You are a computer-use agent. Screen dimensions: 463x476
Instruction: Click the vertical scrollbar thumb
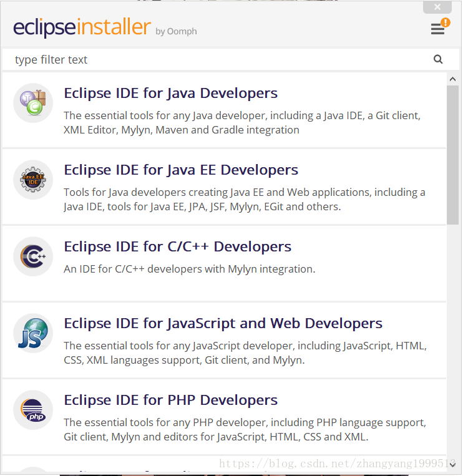[x=452, y=155]
